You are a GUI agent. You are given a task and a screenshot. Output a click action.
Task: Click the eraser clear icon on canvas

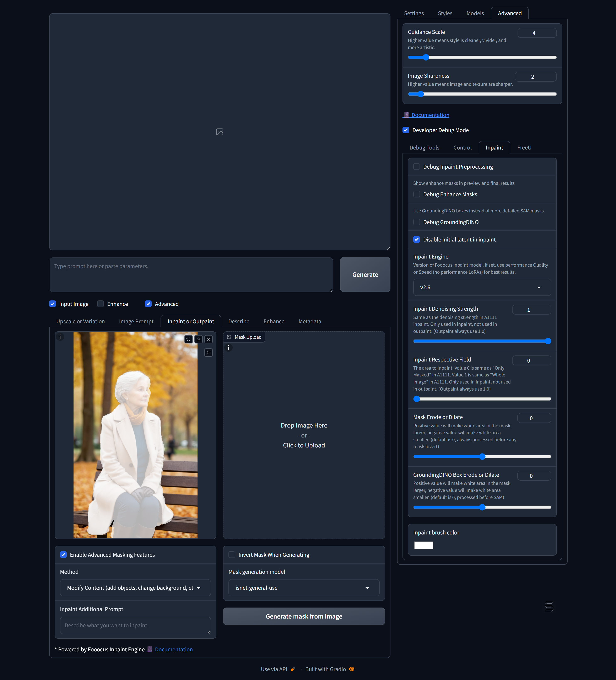[198, 339]
